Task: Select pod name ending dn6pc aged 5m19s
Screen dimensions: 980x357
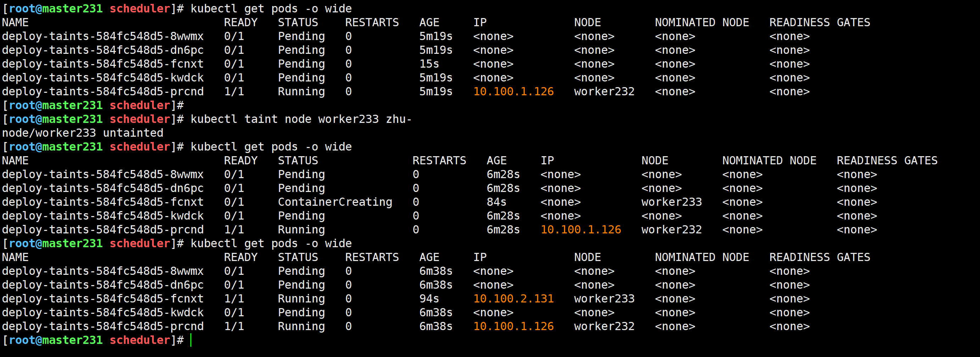Action: tap(103, 50)
